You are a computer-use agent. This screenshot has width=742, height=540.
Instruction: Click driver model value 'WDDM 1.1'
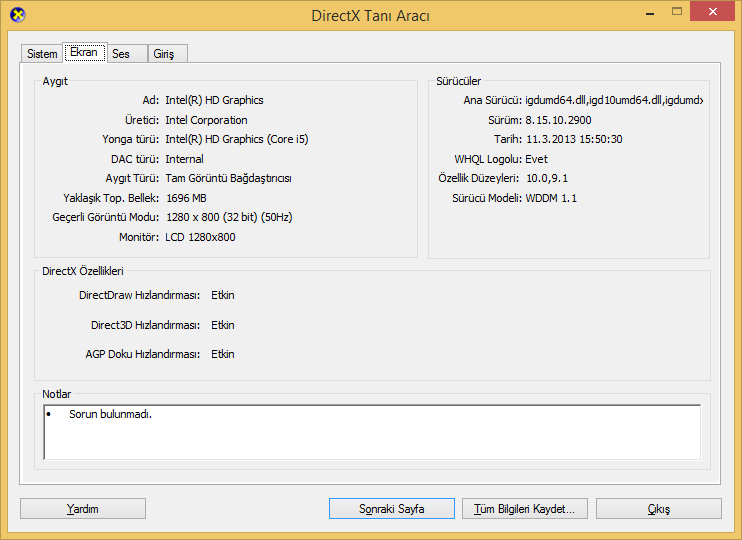(x=551, y=198)
